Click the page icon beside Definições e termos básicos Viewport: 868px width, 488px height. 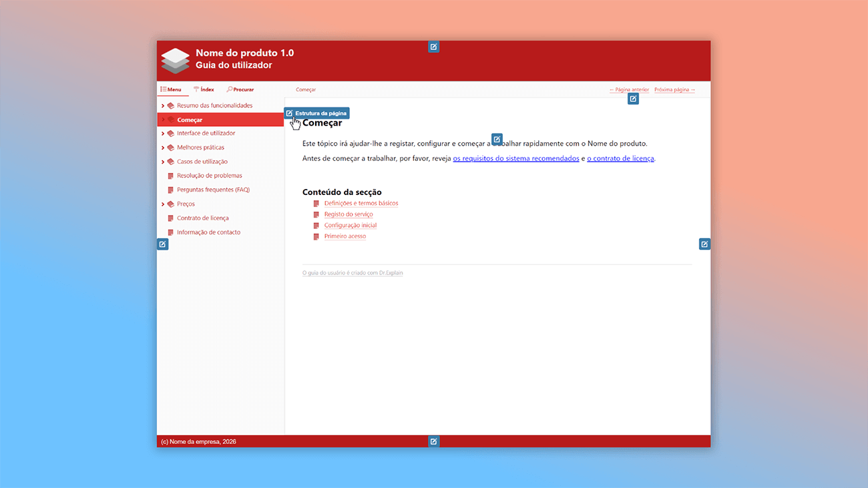316,204
